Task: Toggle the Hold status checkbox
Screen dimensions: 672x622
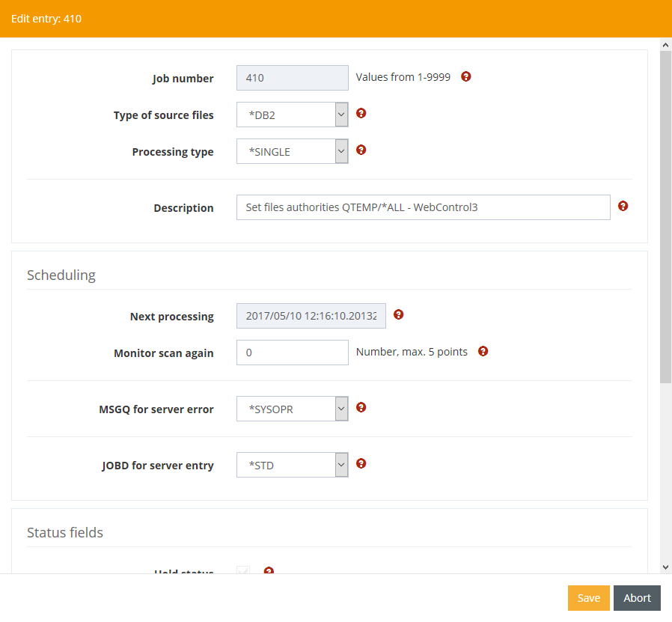Action: click(x=243, y=571)
